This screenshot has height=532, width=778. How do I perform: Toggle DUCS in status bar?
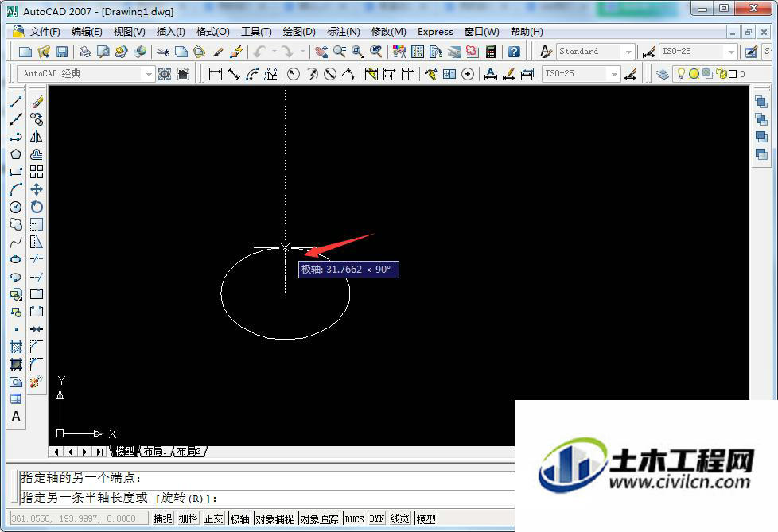(354, 518)
